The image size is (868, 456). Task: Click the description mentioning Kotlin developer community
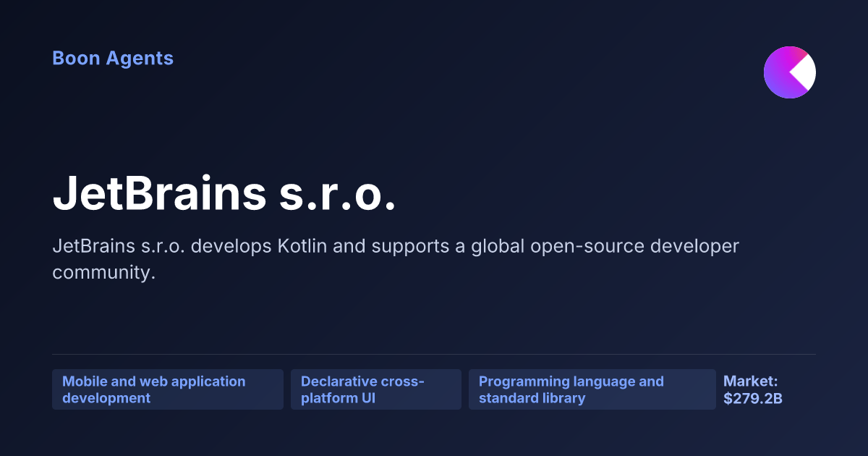click(x=396, y=259)
